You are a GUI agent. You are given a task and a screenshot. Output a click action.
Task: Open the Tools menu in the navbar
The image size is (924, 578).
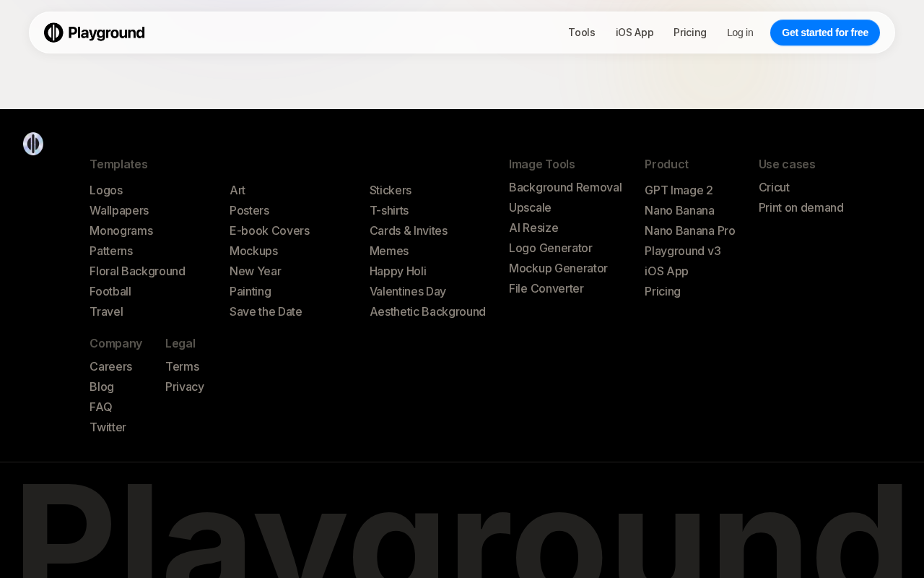pyautogui.click(x=582, y=33)
